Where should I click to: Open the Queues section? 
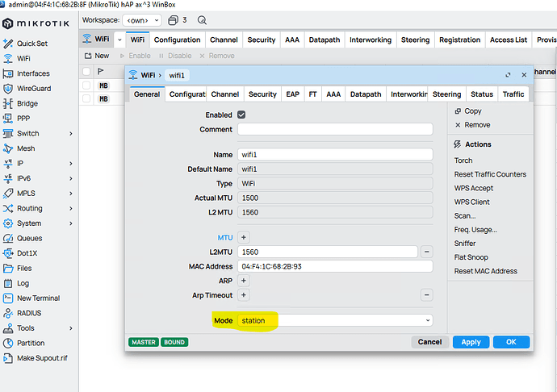(x=23, y=238)
